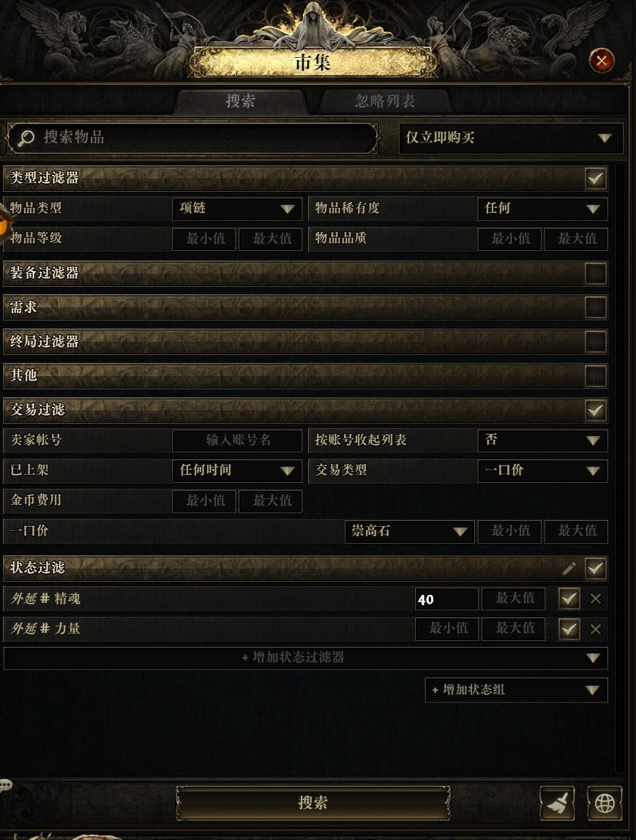Screen dimensions: 636x840
Task: Click the chat bubble icon at left edge
Action: tap(5, 785)
